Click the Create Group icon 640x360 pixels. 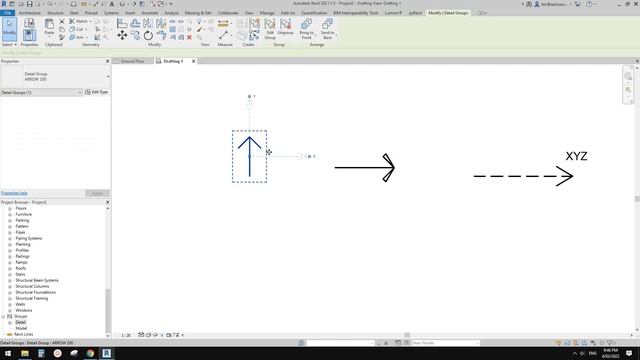click(254, 23)
